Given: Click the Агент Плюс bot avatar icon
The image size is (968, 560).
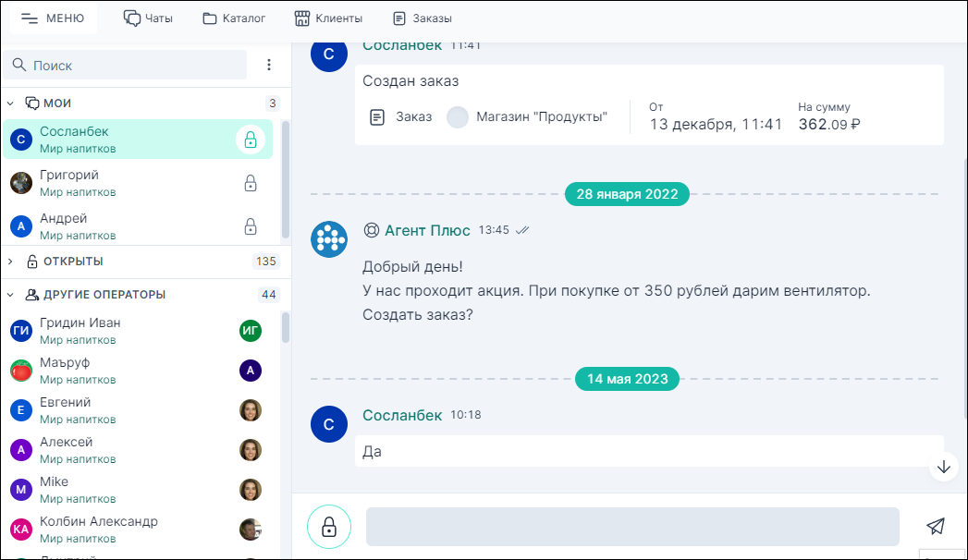Looking at the screenshot, I should (329, 239).
